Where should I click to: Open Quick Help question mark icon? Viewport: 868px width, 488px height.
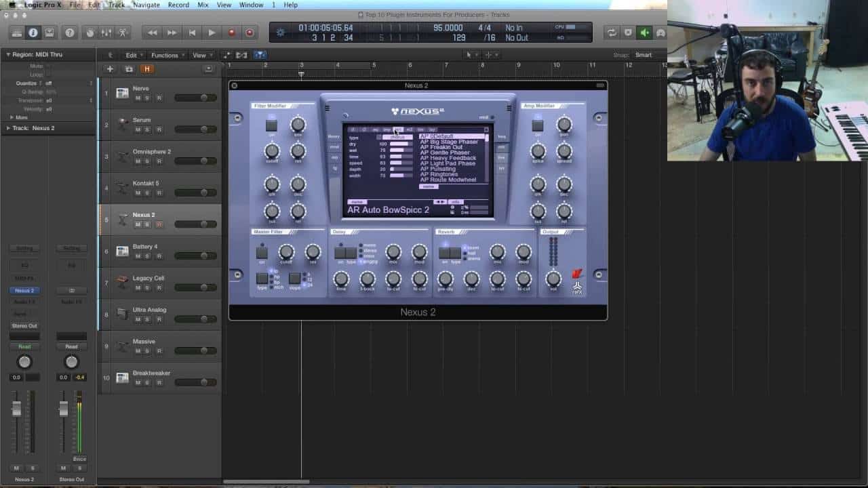click(x=70, y=33)
